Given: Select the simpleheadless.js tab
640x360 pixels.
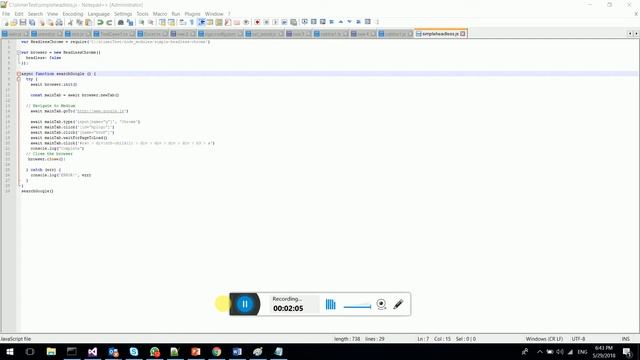Looking at the screenshot, I should point(440,34).
